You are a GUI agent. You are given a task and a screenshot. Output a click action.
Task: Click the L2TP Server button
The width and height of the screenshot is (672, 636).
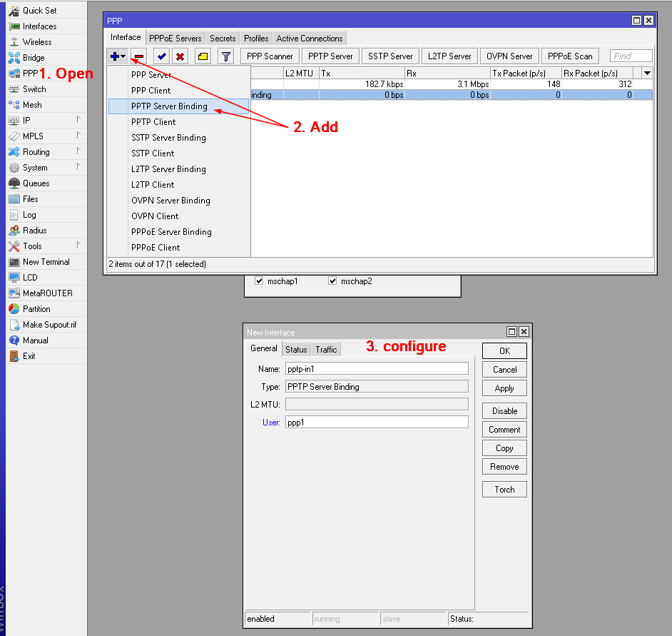(x=449, y=56)
